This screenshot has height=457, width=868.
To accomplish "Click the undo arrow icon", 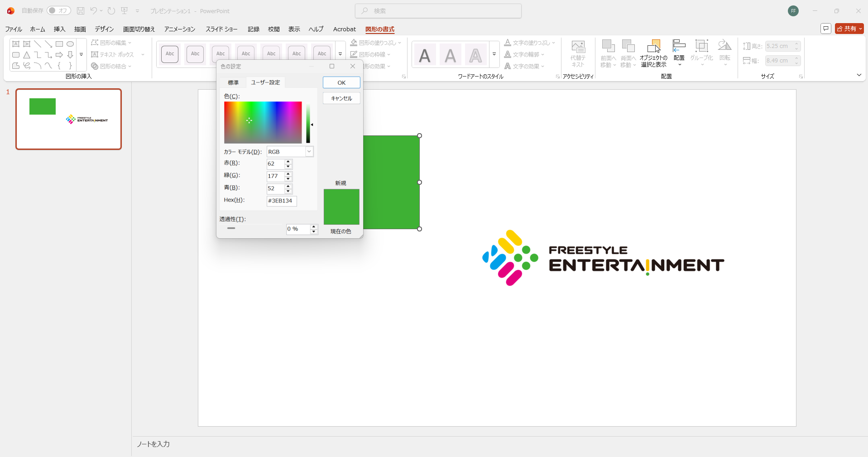I will (x=93, y=11).
